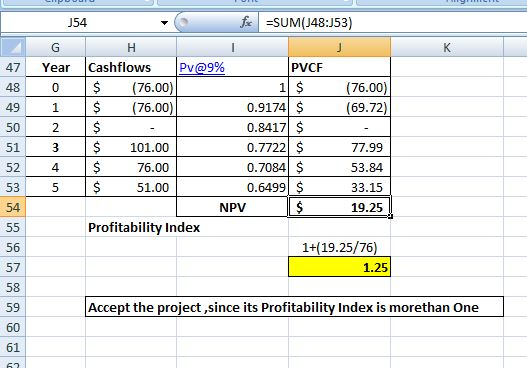Viewport: 527px width, 368px height.
Task: Click the 'PVCF' header cell
Action: click(x=339, y=67)
